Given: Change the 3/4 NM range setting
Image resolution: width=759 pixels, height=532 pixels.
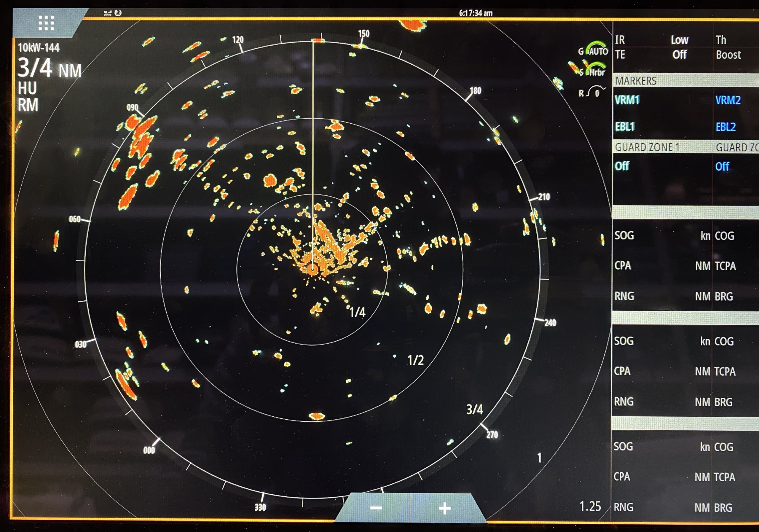Looking at the screenshot, I should click(x=50, y=68).
